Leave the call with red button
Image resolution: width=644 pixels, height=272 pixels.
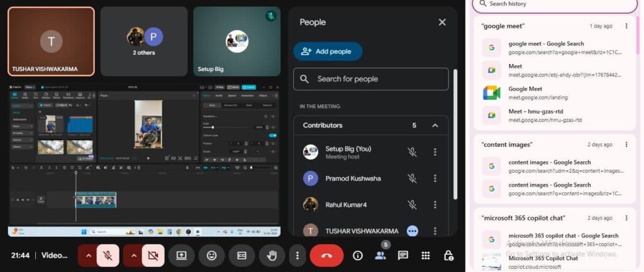coord(326,256)
